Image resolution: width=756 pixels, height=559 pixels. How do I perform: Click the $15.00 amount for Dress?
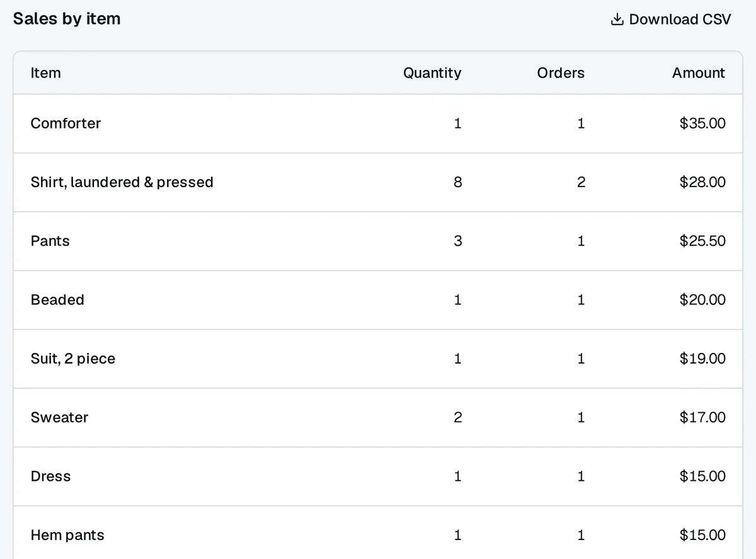click(702, 476)
